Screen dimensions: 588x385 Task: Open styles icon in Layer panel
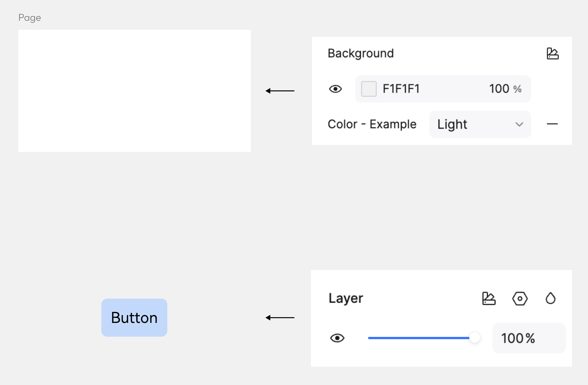489,298
